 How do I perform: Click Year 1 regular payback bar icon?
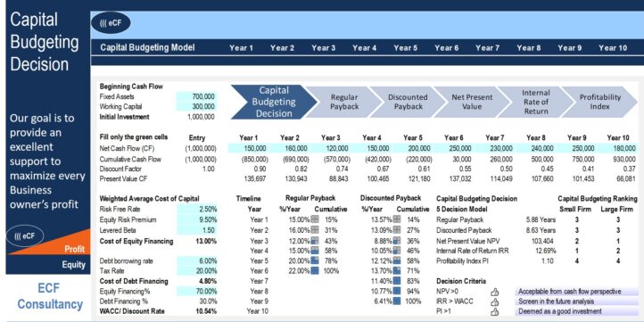coord(315,219)
